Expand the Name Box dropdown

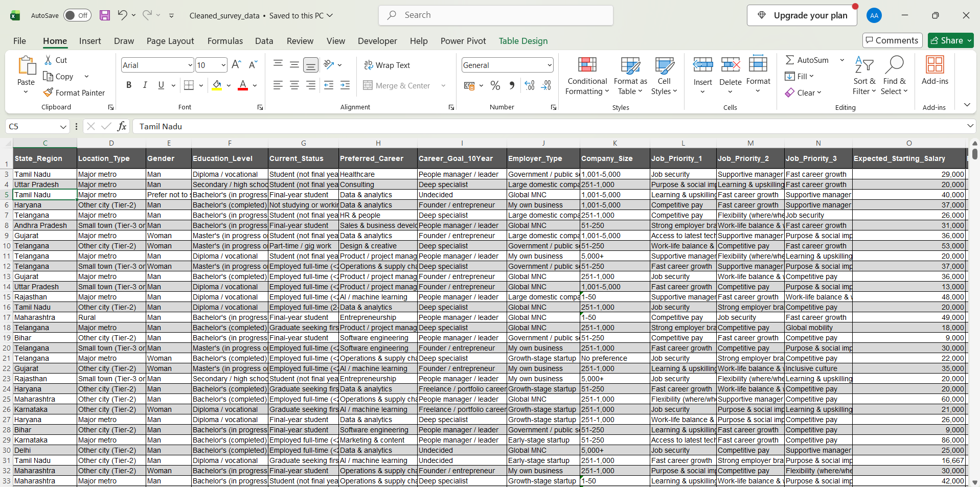[x=63, y=127]
